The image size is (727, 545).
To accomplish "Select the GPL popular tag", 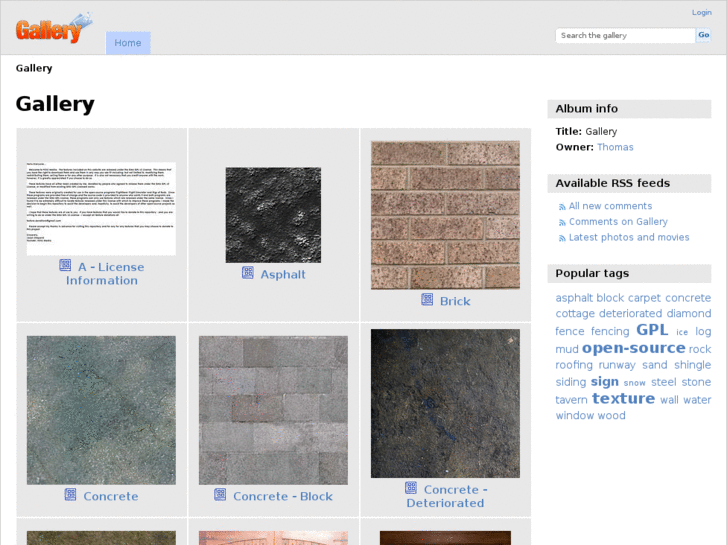I will (652, 330).
